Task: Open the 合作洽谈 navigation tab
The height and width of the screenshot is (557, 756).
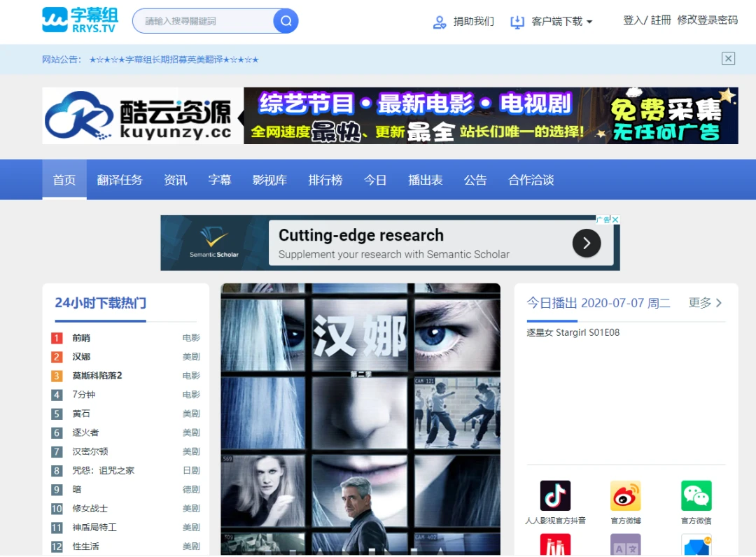Action: pyautogui.click(x=531, y=180)
